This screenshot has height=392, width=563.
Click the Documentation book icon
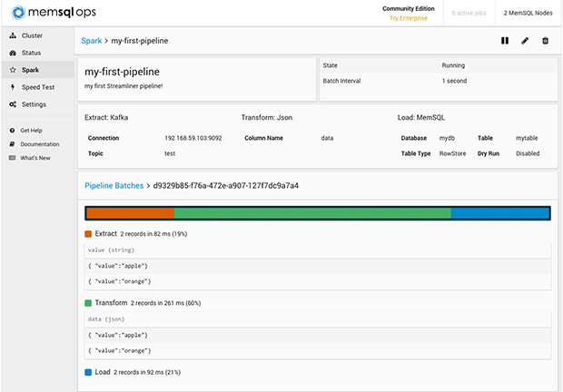pyautogui.click(x=12, y=144)
